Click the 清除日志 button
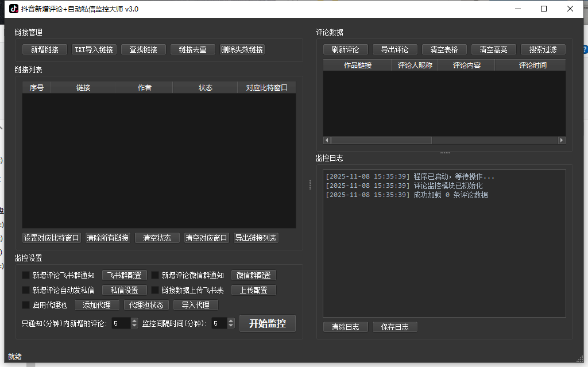 coord(345,327)
